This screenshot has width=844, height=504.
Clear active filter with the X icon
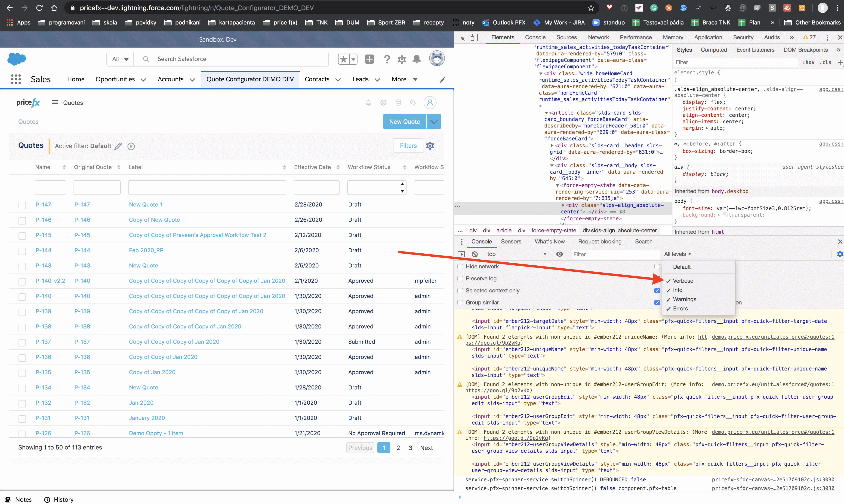[x=131, y=146]
